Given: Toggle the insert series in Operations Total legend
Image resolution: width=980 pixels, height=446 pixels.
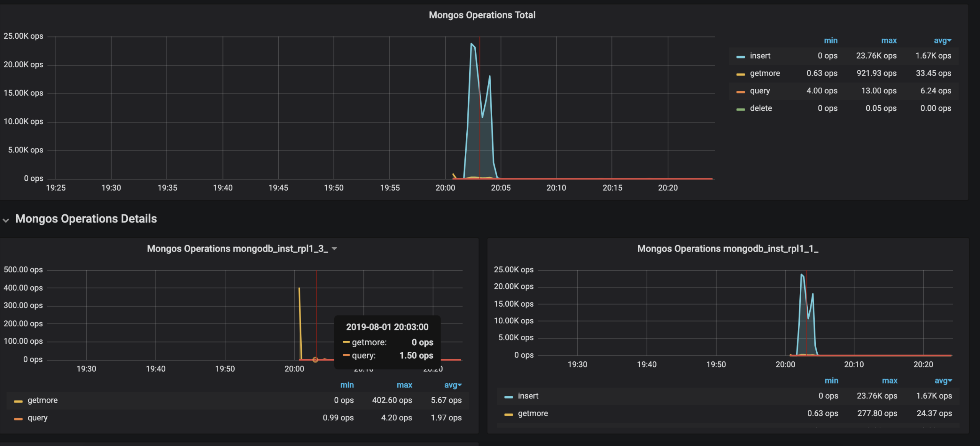Looking at the screenshot, I should (x=760, y=56).
